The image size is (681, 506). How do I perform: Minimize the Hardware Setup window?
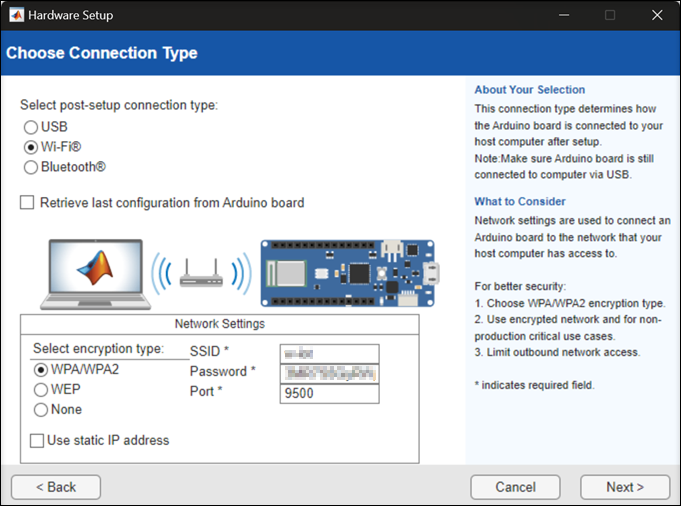(565, 15)
